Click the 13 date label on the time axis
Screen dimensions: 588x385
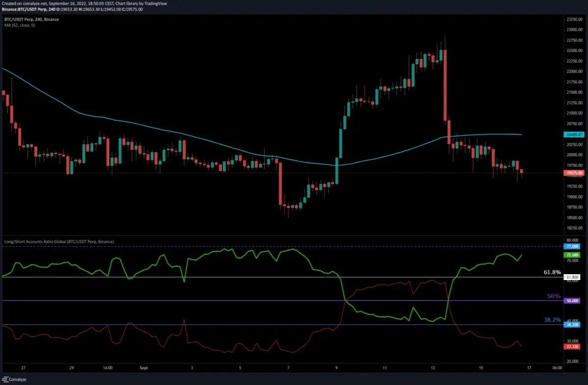(433, 367)
